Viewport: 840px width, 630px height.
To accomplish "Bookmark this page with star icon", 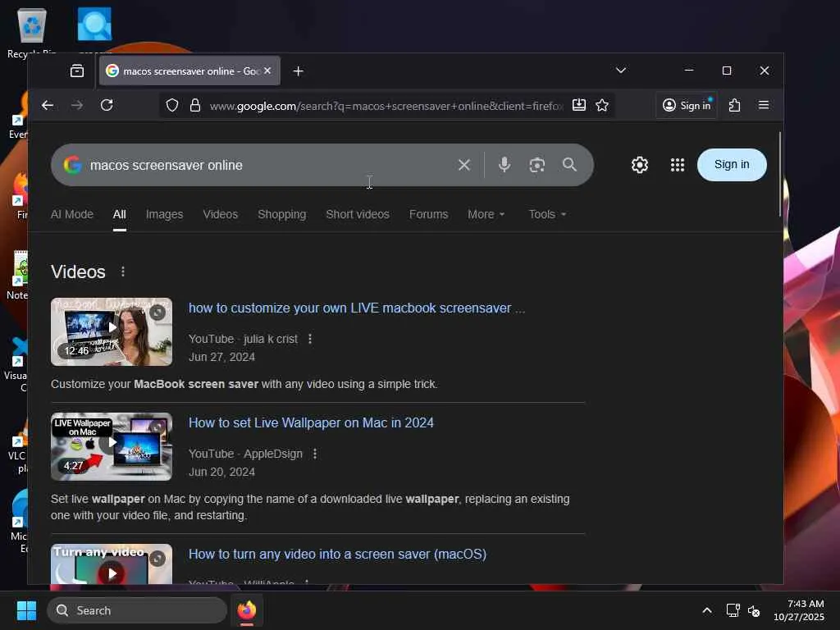I will [602, 106].
